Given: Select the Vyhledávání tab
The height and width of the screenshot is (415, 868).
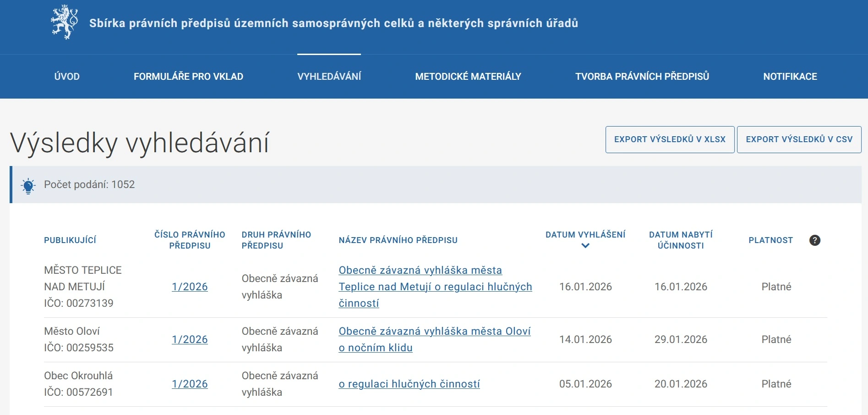Looking at the screenshot, I should 329,77.
